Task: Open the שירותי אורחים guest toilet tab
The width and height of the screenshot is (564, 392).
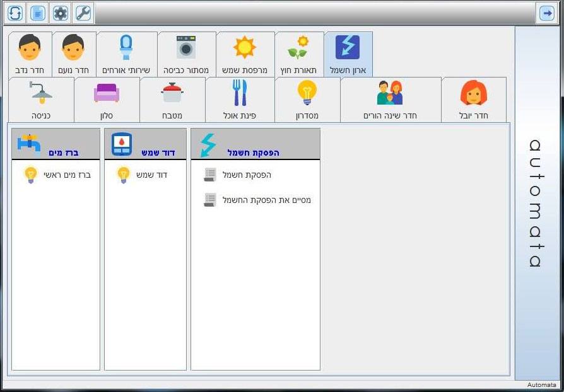Action: pos(126,54)
